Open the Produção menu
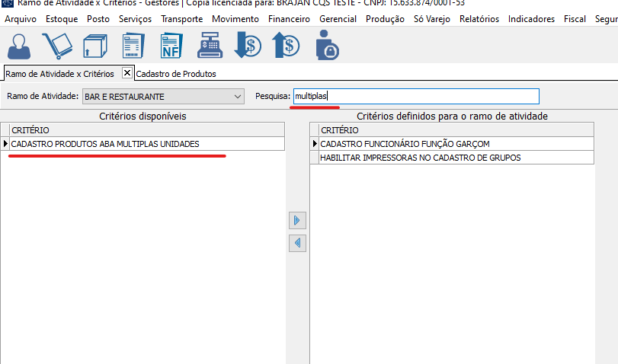This screenshot has width=618, height=364. 385,19
